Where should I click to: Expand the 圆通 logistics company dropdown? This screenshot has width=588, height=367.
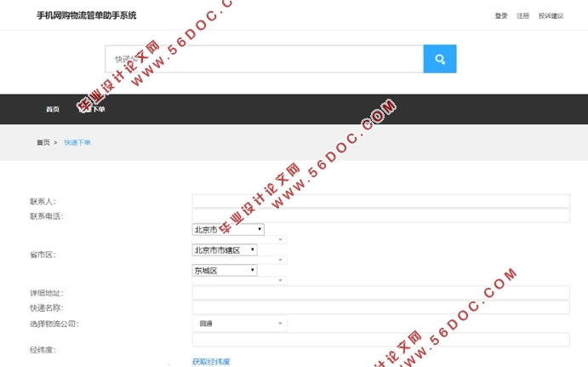click(239, 324)
